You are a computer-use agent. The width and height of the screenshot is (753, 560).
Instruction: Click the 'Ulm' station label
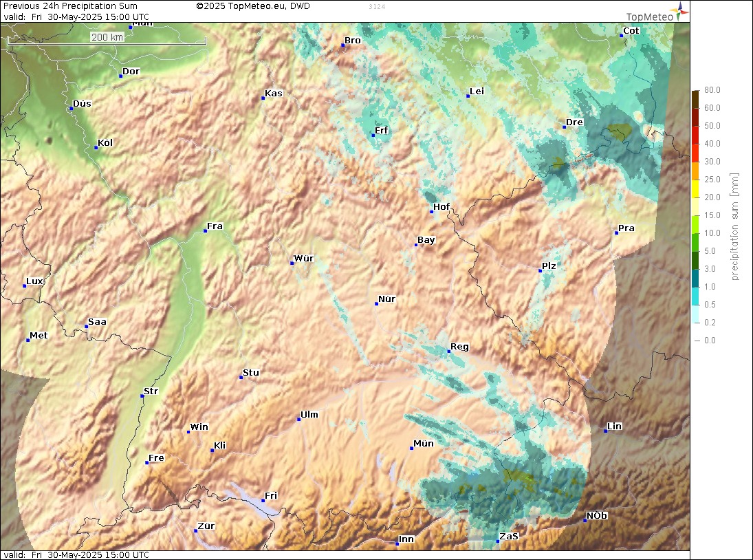tap(309, 415)
